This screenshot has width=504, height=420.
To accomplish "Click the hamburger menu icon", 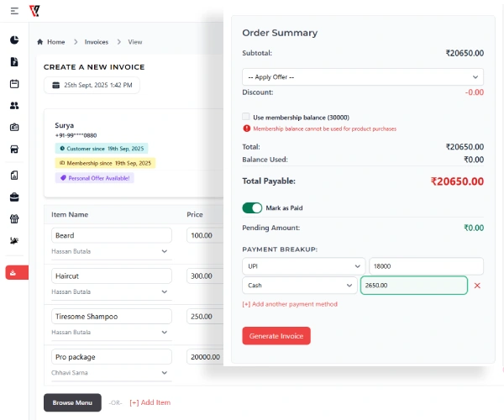I will [x=14, y=10].
